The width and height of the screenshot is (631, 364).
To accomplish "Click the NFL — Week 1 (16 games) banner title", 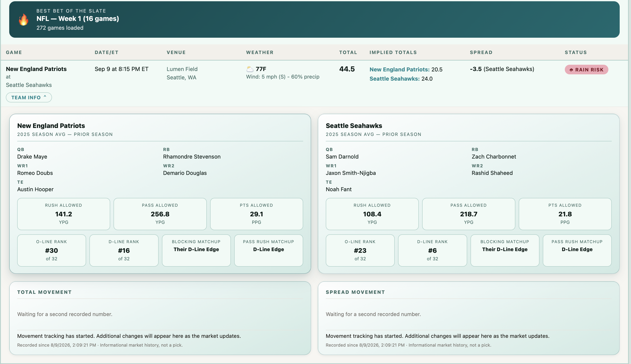I will click(78, 19).
